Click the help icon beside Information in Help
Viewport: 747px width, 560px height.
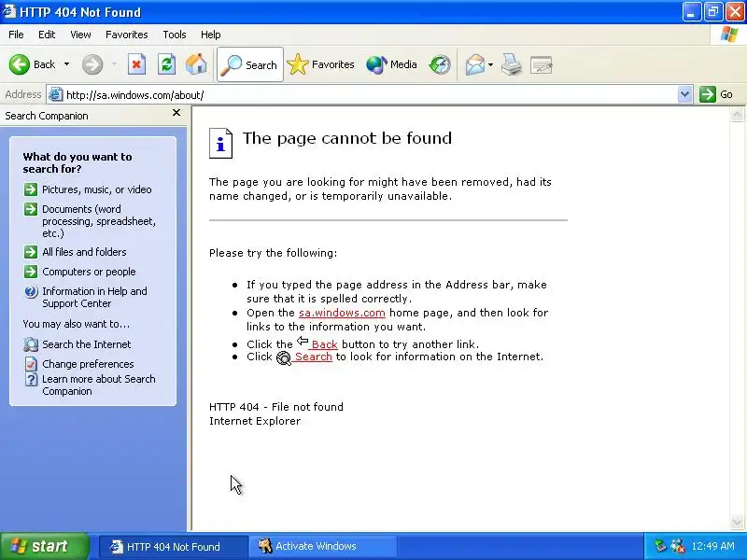point(31,291)
